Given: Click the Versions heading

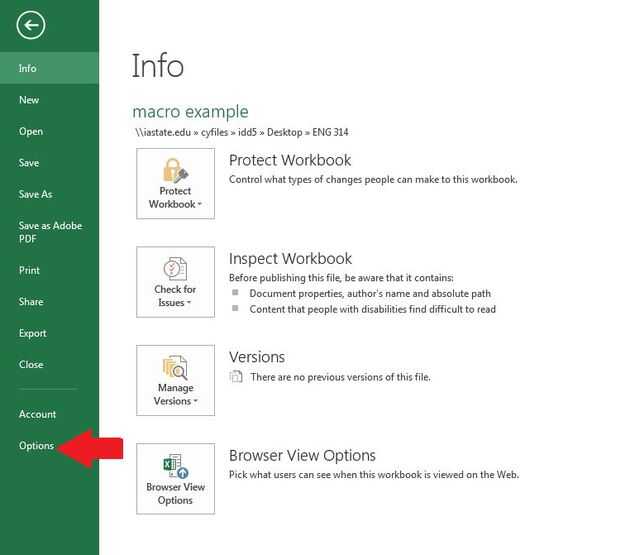Looking at the screenshot, I should [257, 357].
